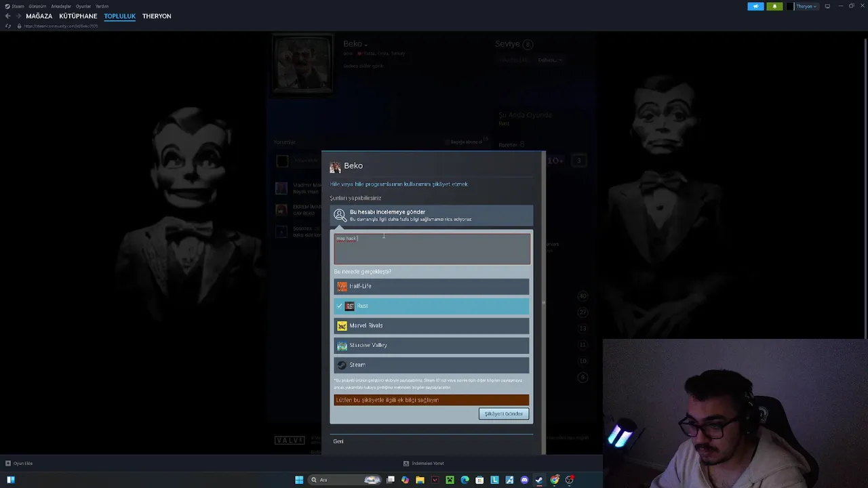The width and height of the screenshot is (868, 488).
Task: Click the back navigation arrow
Action: click(7, 16)
